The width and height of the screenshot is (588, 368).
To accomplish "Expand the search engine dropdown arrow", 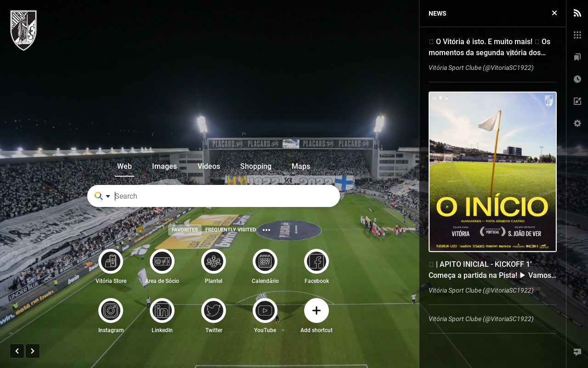I will [x=108, y=196].
